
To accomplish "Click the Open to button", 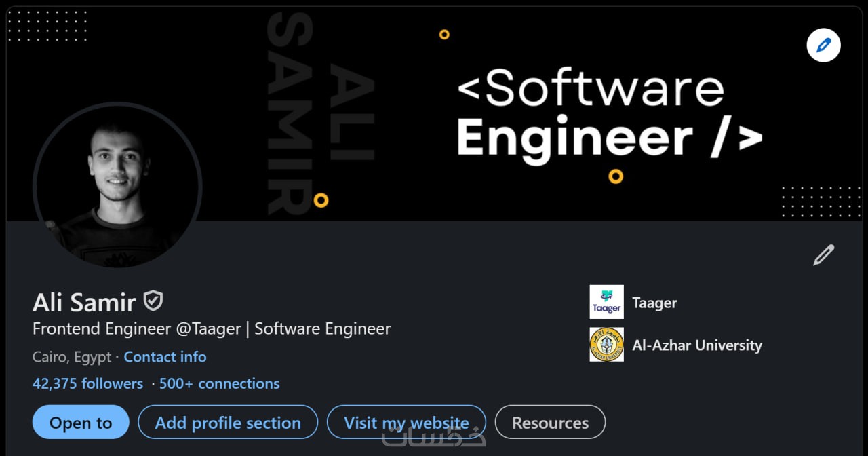I will tap(81, 423).
